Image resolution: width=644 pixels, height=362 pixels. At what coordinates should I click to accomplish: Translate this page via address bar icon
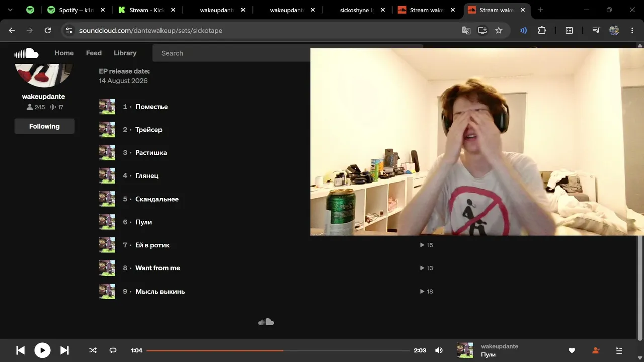click(x=466, y=30)
